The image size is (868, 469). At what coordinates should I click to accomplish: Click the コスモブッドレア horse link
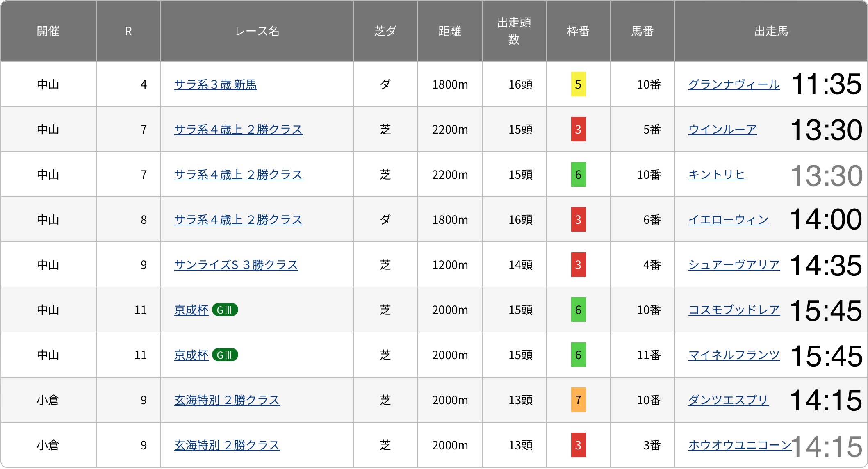click(734, 310)
